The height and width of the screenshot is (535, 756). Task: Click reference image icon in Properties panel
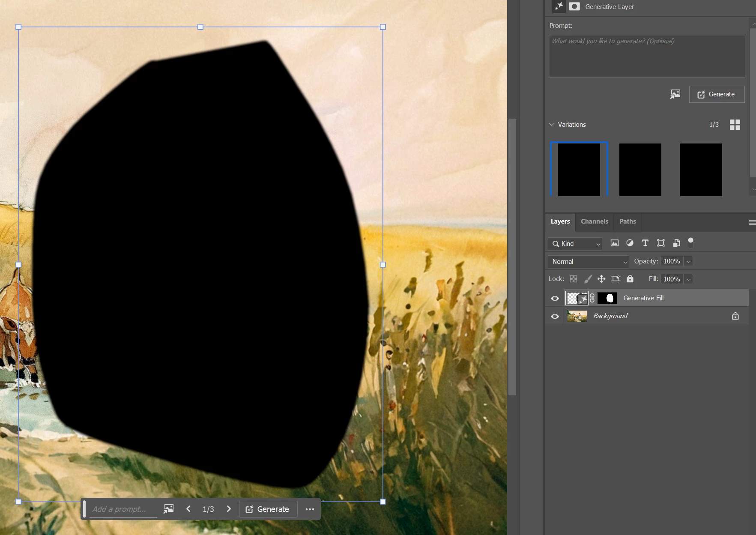(675, 94)
